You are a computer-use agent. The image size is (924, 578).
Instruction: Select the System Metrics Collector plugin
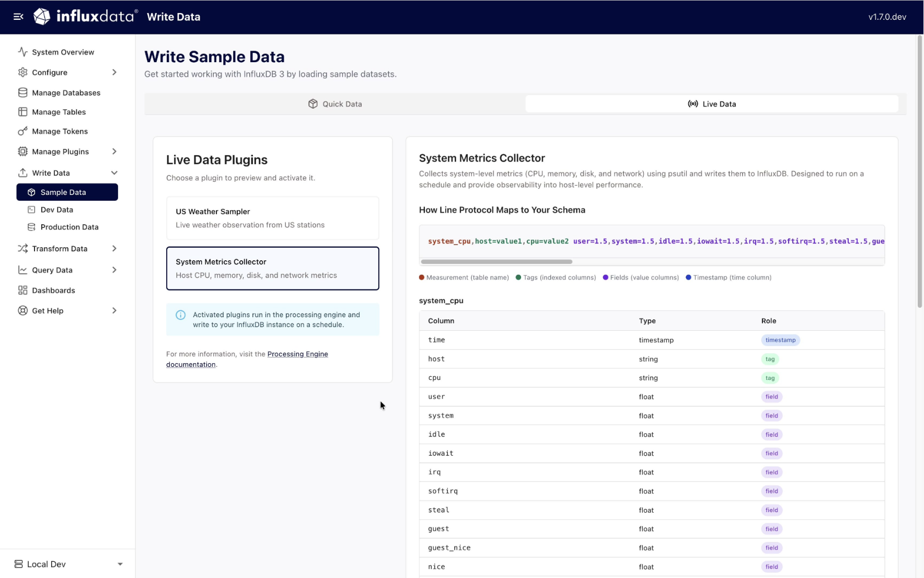pyautogui.click(x=272, y=268)
